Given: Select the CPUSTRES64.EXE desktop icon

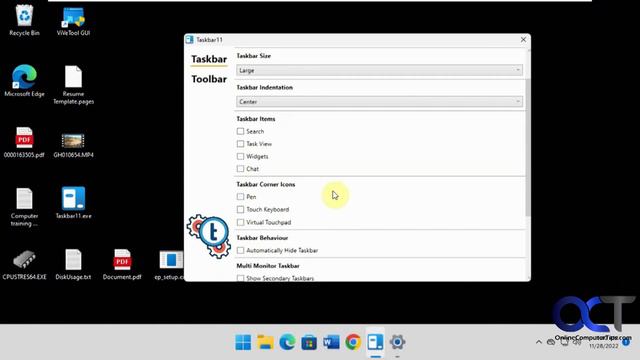Looking at the screenshot, I should (x=24, y=264).
